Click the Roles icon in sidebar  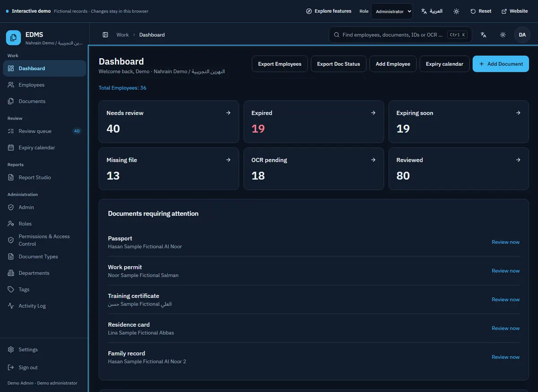coord(11,224)
